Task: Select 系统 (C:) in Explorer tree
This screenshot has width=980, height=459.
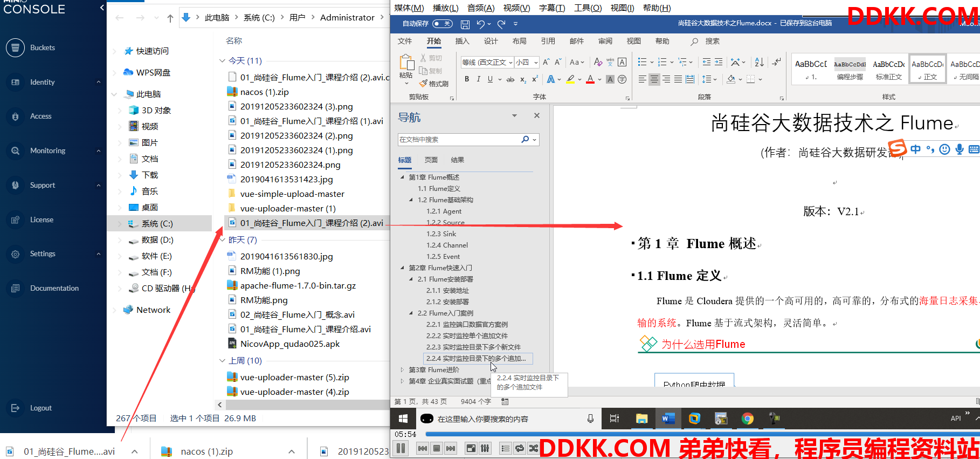Action: pyautogui.click(x=157, y=223)
